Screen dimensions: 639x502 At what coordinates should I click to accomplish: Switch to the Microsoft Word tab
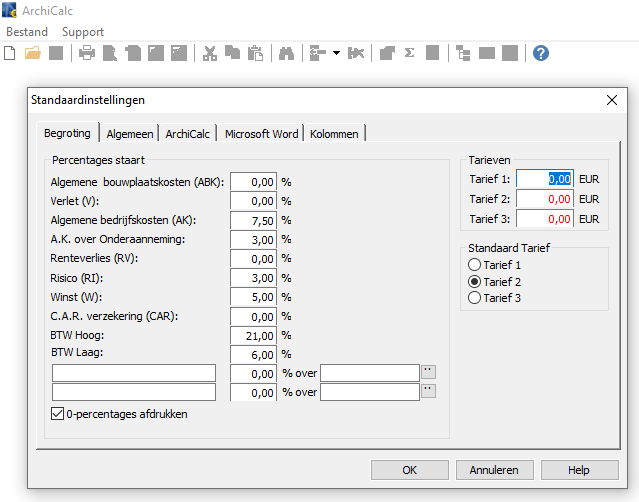point(261,134)
